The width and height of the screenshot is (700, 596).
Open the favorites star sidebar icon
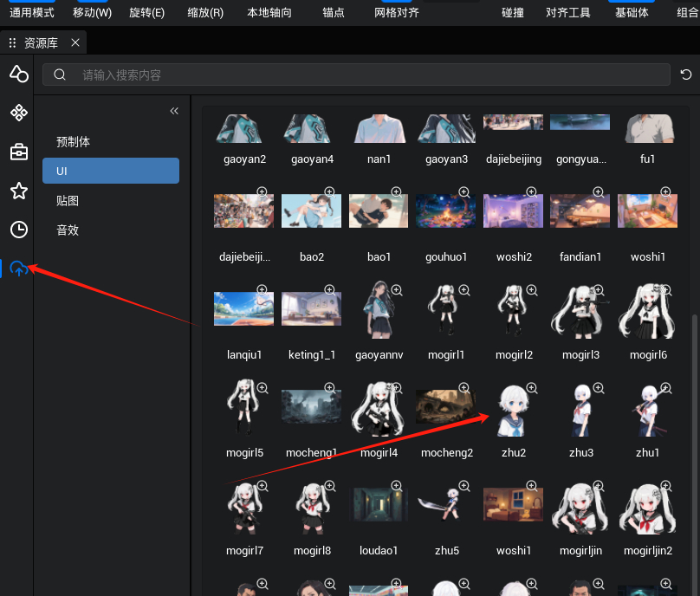coord(19,191)
